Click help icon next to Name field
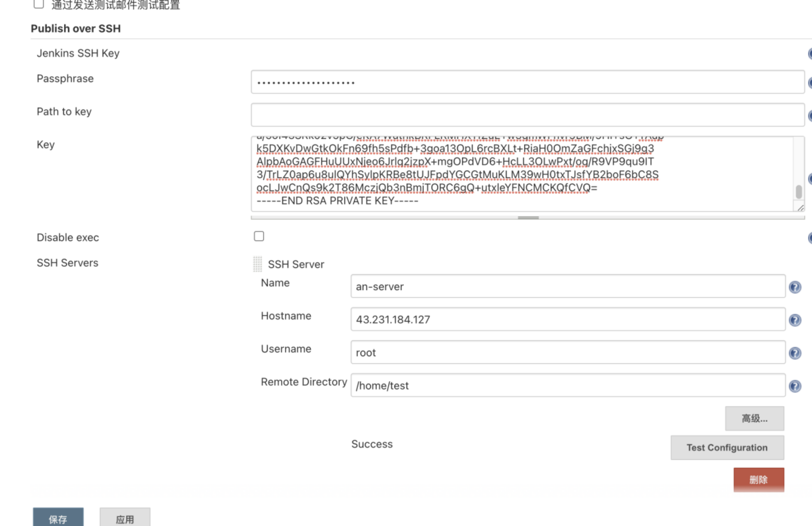This screenshot has height=526, width=812. (795, 287)
